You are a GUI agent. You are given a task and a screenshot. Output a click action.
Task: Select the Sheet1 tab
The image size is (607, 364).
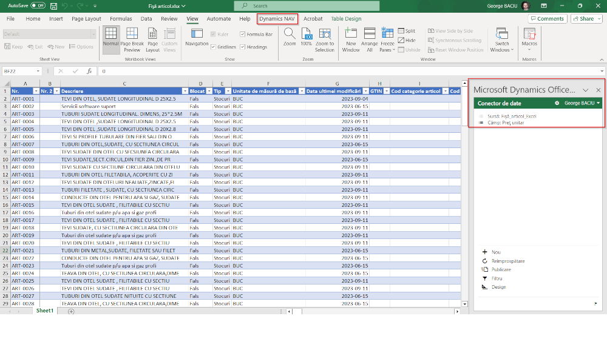[45, 311]
